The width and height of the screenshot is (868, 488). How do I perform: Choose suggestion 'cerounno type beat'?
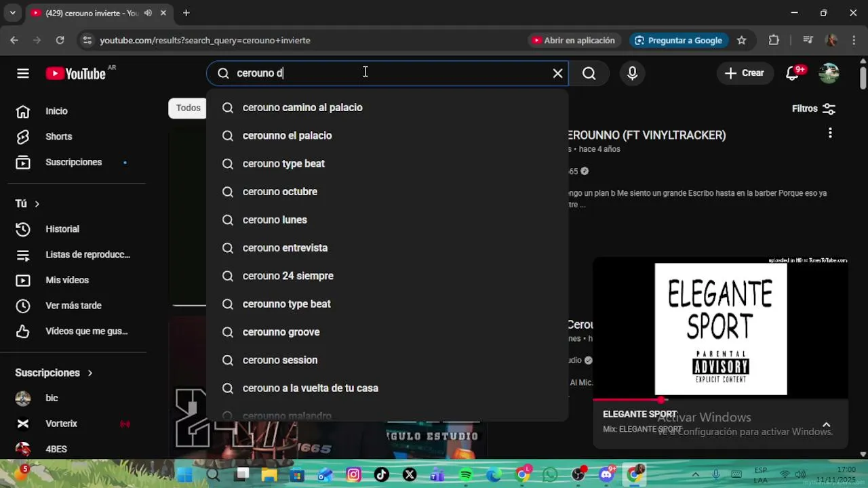tap(387, 304)
